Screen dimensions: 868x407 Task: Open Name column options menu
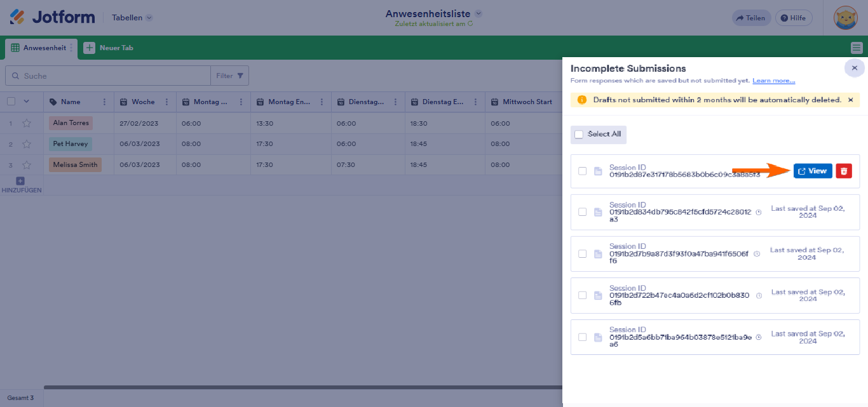pyautogui.click(x=105, y=102)
